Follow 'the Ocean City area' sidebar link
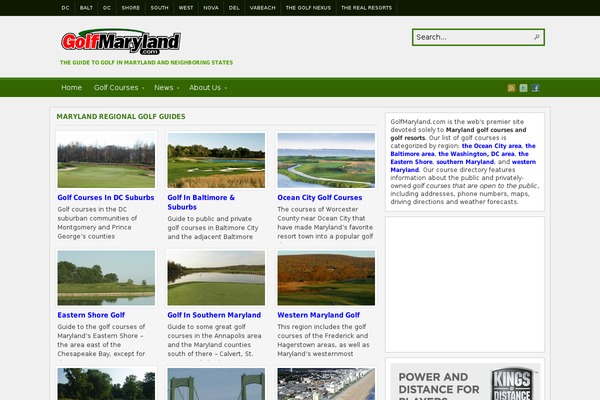The height and width of the screenshot is (400, 600). click(492, 146)
